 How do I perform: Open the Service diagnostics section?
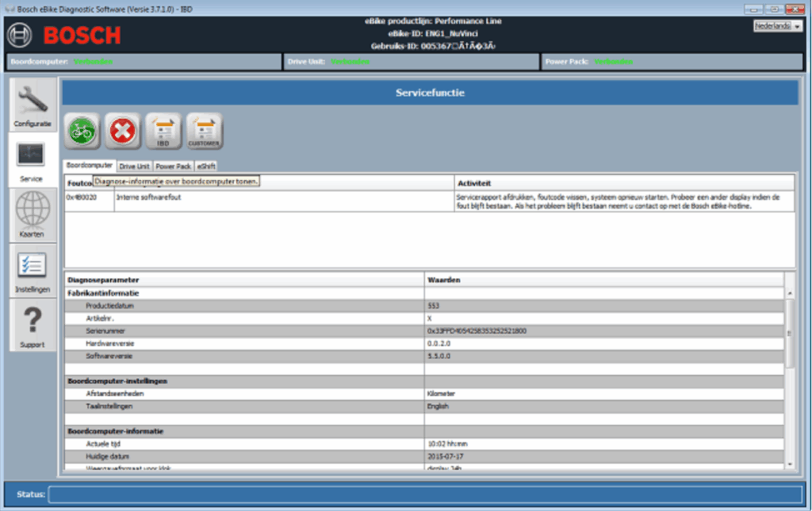[33, 160]
